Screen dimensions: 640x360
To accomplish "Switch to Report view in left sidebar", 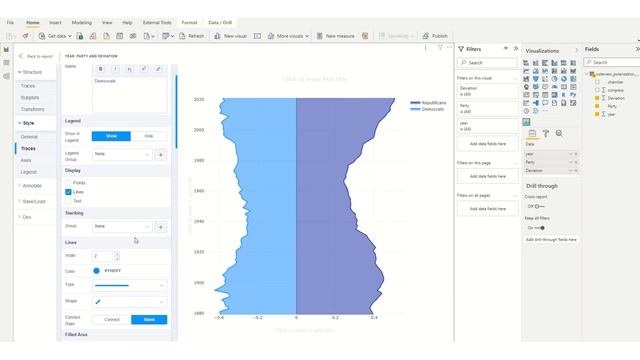I will pyautogui.click(x=6, y=49).
